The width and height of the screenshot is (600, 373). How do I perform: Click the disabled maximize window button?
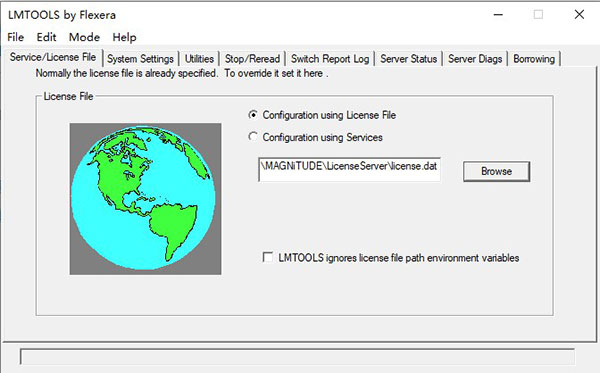(538, 15)
